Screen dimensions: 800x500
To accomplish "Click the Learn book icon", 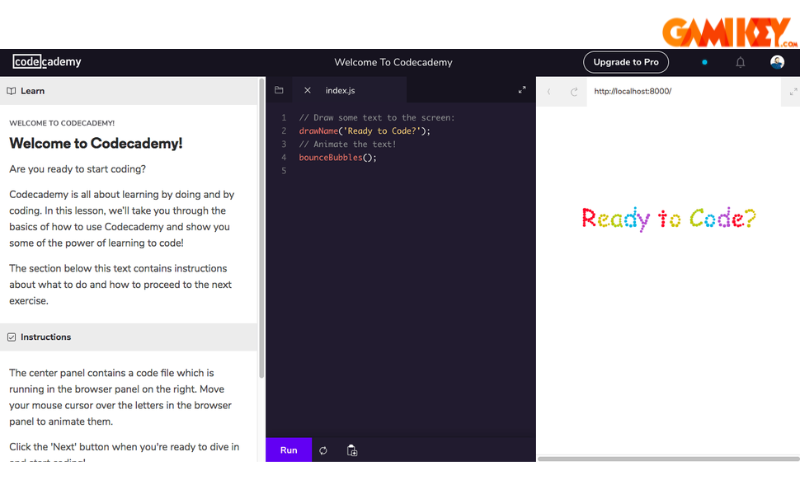I will click(x=11, y=91).
